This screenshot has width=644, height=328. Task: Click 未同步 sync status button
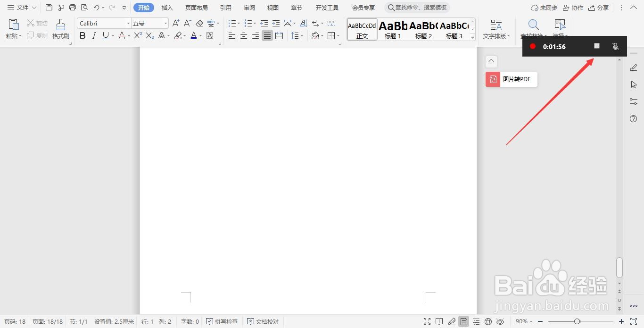coord(544,8)
